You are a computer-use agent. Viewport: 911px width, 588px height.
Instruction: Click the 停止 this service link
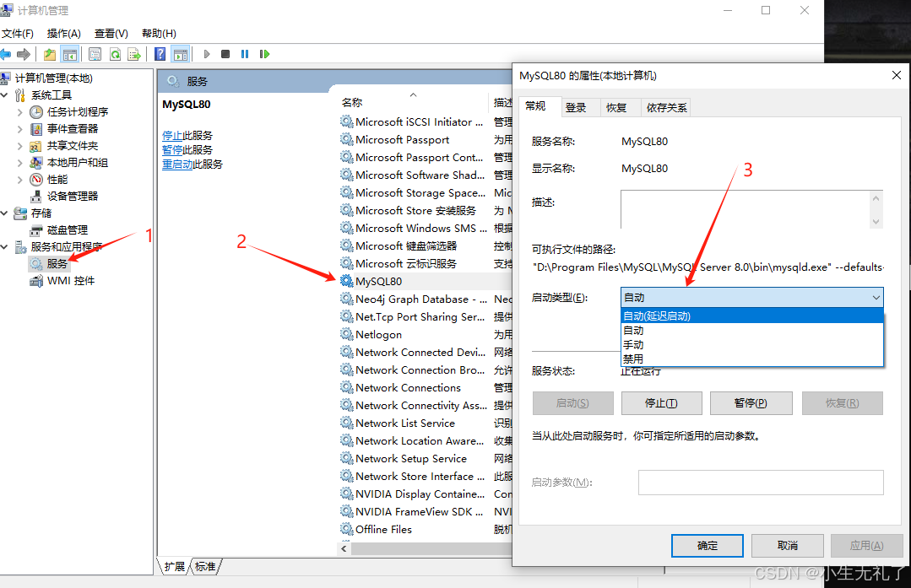coord(172,135)
